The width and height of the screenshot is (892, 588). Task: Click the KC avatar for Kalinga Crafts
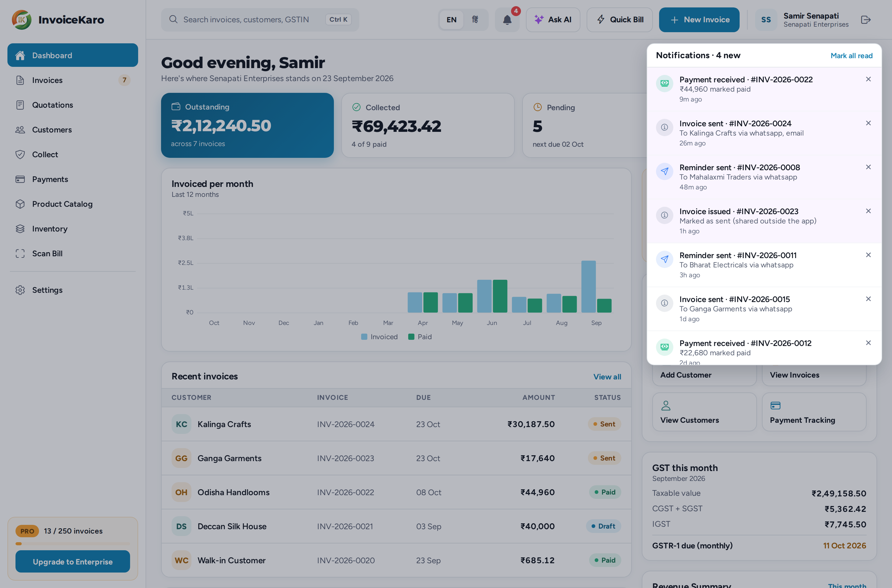point(181,424)
